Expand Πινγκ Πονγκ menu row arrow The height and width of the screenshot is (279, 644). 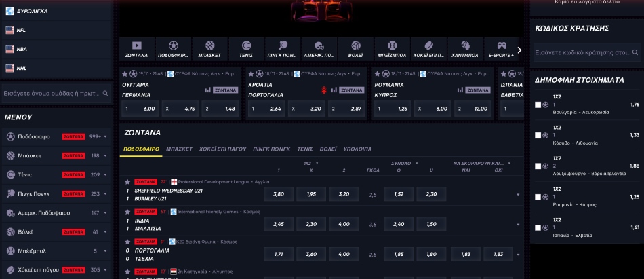tap(106, 194)
